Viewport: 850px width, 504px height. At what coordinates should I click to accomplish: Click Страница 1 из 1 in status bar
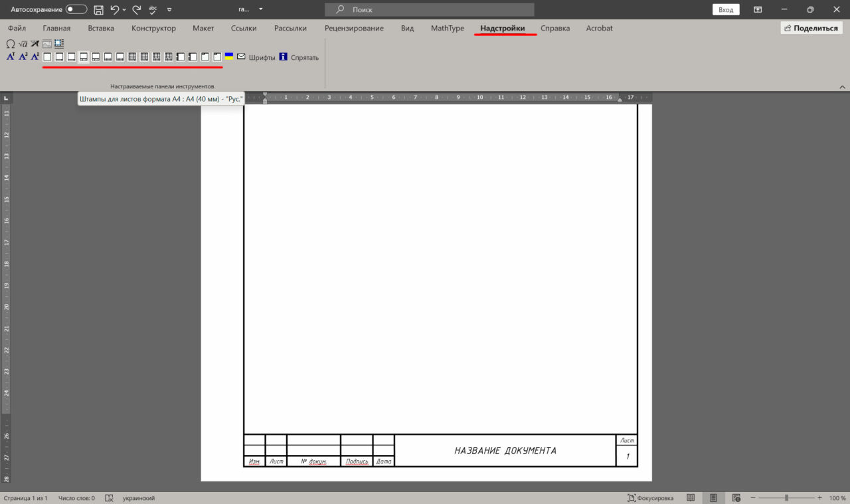pyautogui.click(x=26, y=498)
